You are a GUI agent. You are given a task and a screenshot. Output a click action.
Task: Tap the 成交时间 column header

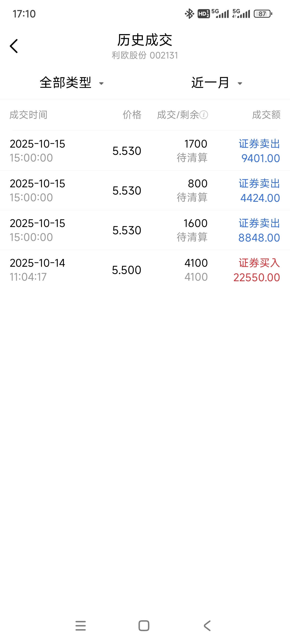point(28,115)
